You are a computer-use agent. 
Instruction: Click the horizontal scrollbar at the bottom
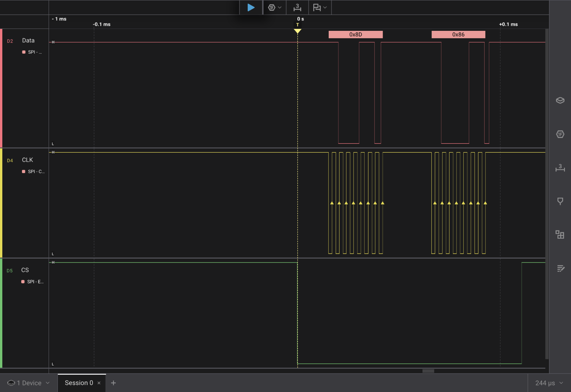click(427, 371)
